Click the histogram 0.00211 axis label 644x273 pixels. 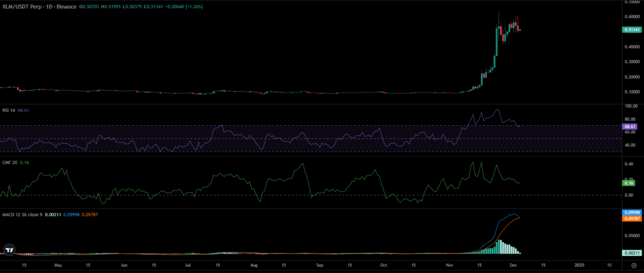pos(633,253)
